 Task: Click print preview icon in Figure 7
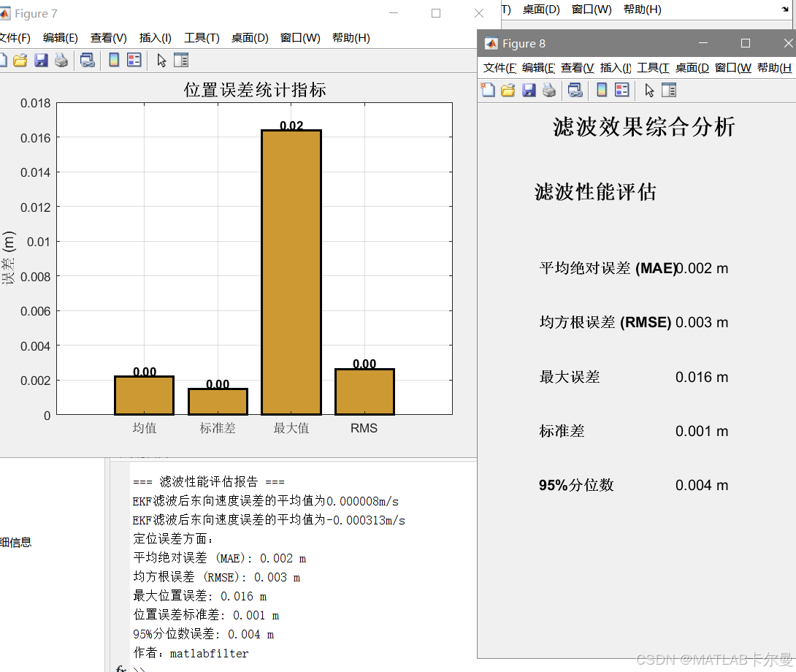click(x=88, y=61)
